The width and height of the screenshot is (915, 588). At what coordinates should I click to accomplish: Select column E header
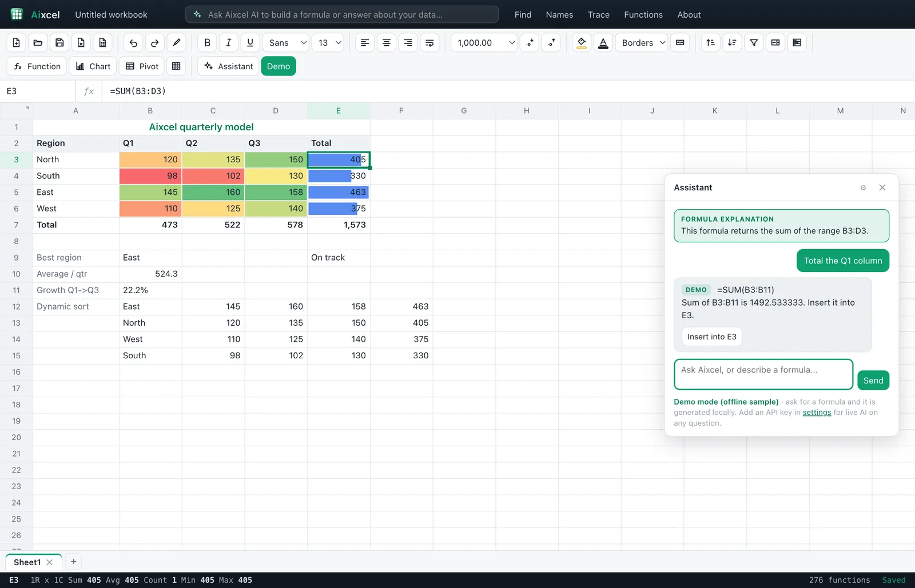point(339,111)
